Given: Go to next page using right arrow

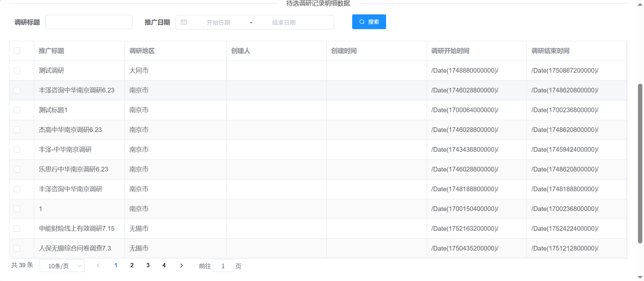Looking at the screenshot, I should coord(181,266).
